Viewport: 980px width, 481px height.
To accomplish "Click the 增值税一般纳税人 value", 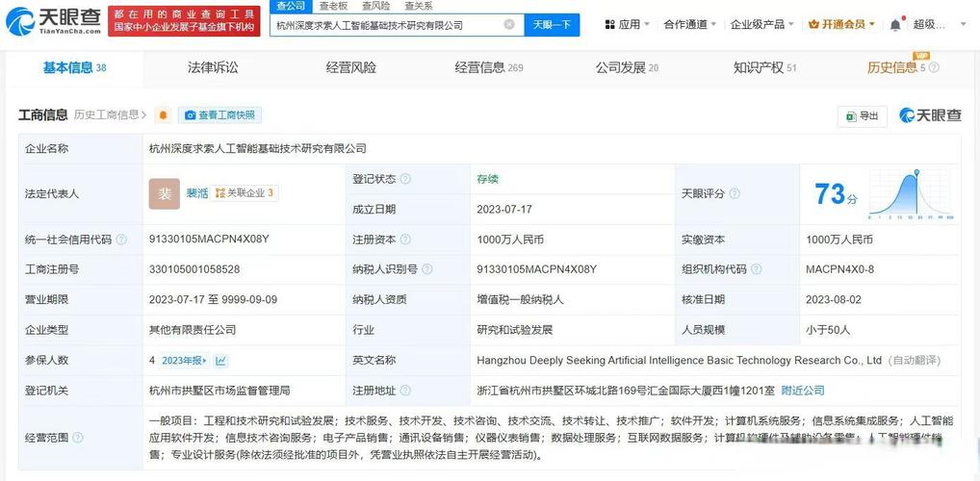I will (x=520, y=299).
